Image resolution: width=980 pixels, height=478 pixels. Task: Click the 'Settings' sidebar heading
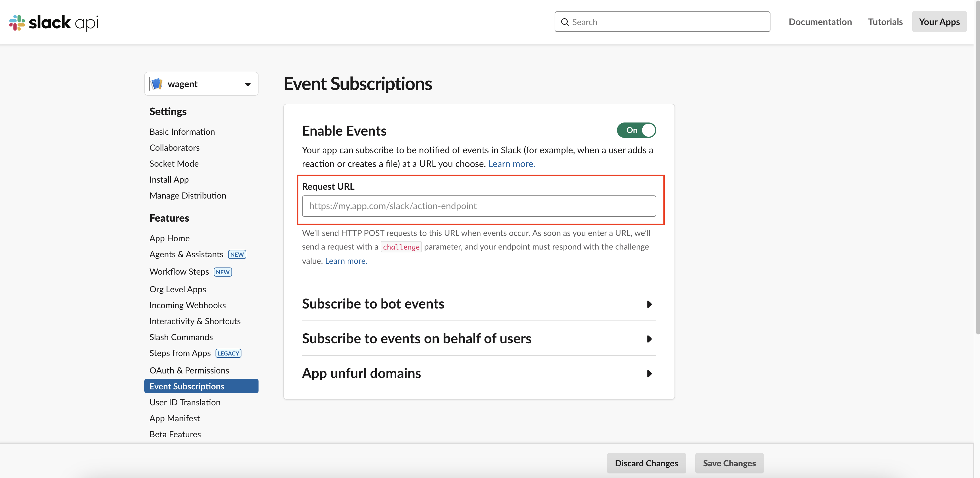coord(168,111)
